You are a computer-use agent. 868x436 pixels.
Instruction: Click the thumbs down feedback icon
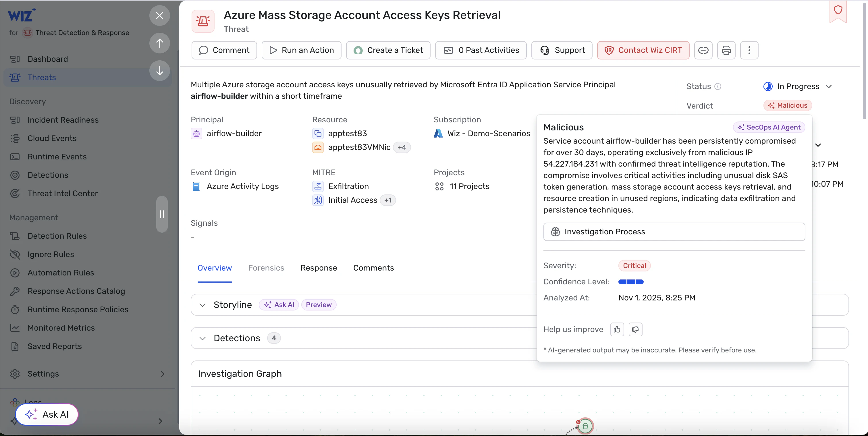point(635,329)
